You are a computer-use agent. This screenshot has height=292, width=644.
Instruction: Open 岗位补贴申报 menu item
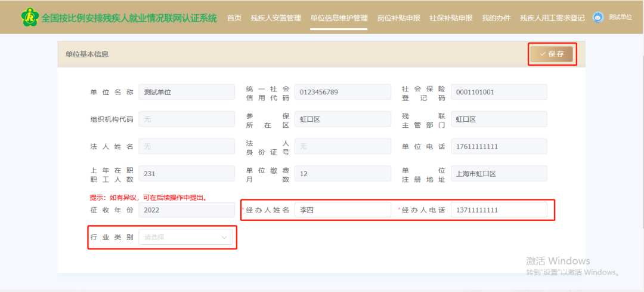click(x=399, y=18)
